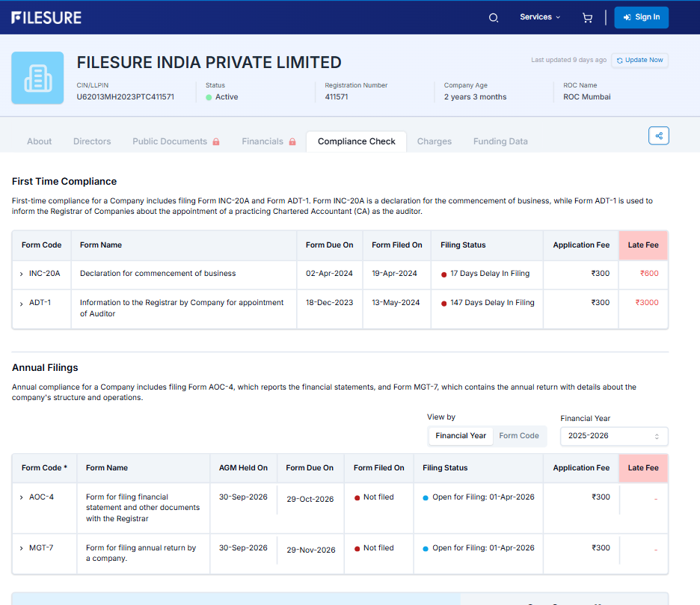
Task: Open the Services dropdown menu
Action: tap(539, 17)
